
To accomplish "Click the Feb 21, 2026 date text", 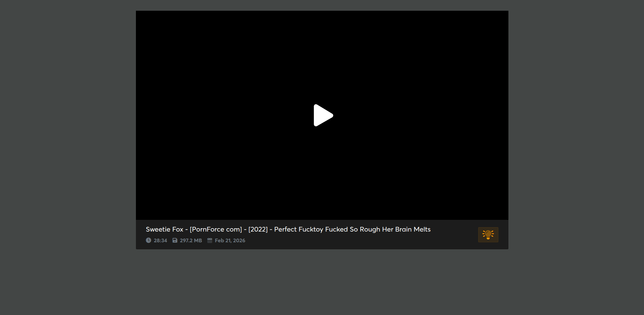I will tap(230, 241).
